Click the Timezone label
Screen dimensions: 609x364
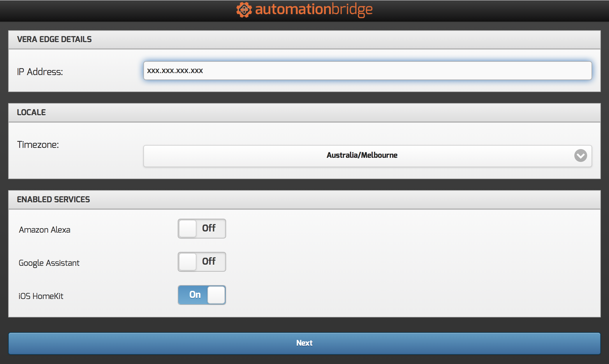(38, 145)
